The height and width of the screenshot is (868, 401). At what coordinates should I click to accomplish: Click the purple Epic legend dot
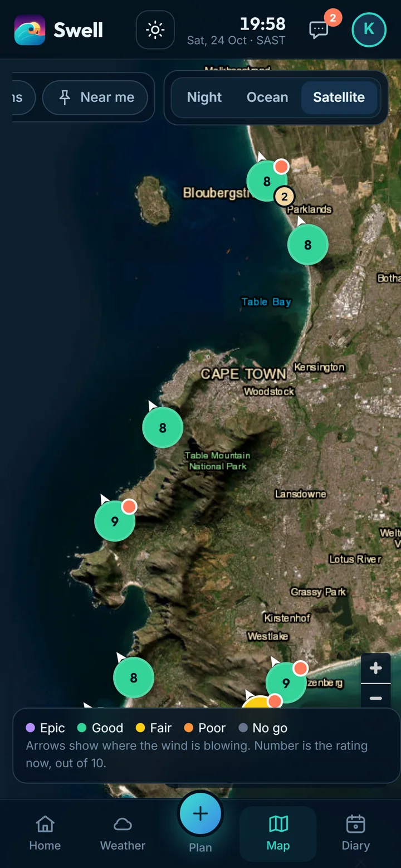point(31,728)
